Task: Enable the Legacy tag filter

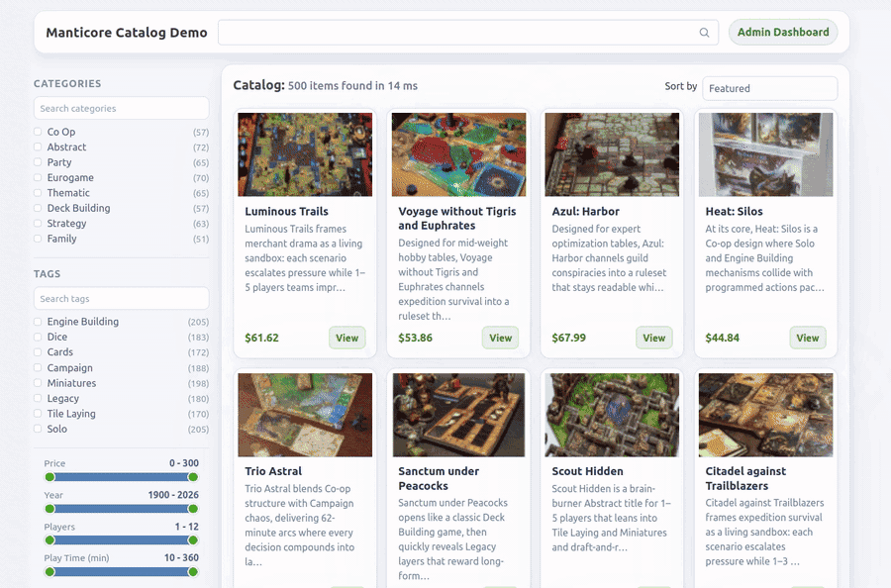Action: [38, 398]
